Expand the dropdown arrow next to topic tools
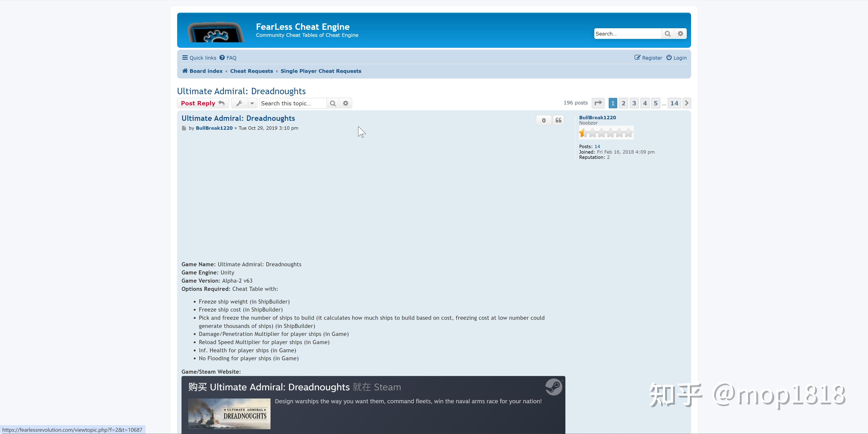868x434 pixels. pyautogui.click(x=252, y=103)
